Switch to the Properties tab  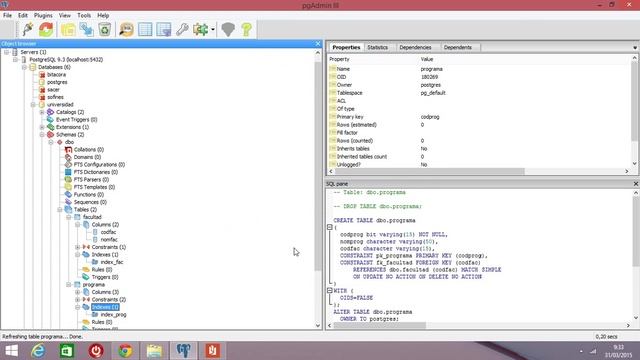point(346,47)
